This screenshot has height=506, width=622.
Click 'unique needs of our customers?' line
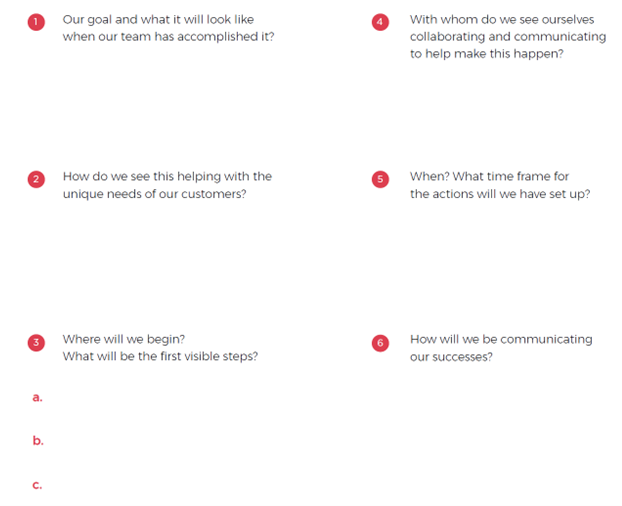(x=155, y=194)
